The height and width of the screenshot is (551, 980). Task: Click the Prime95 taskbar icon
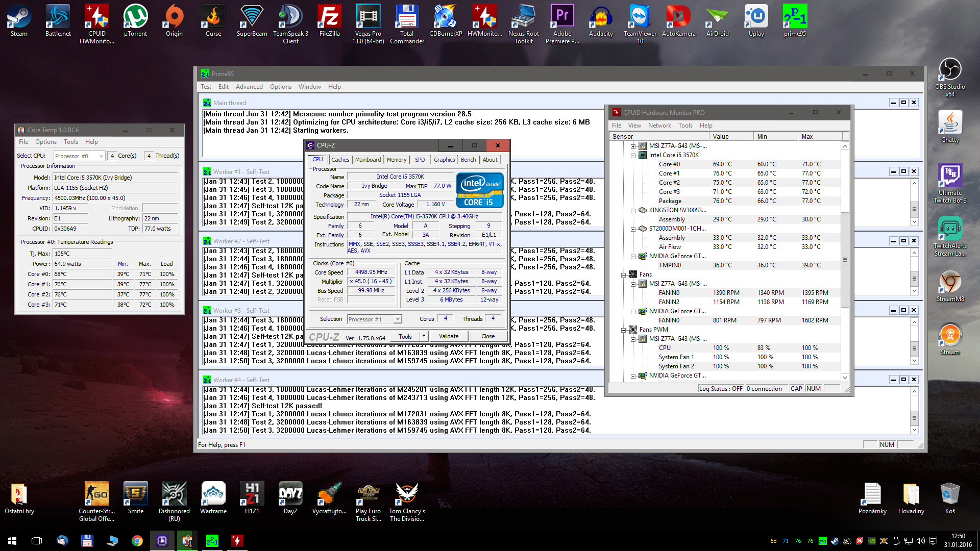pos(212,541)
